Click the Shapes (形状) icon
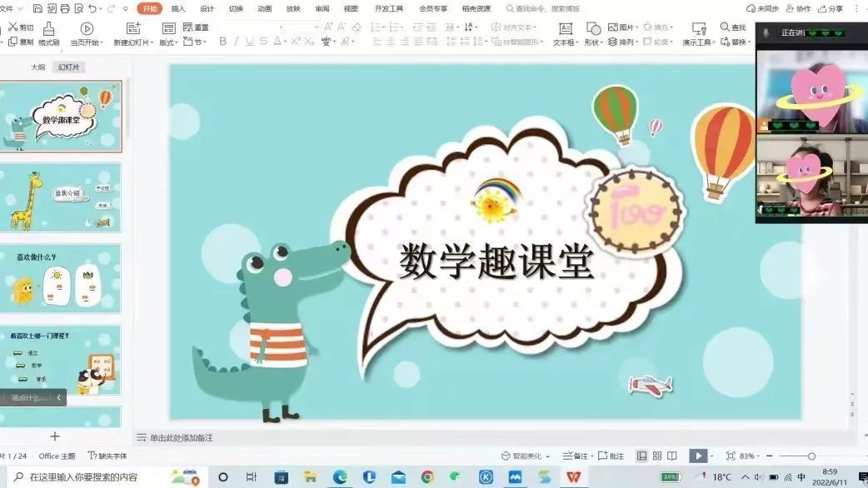The image size is (868, 488). tap(593, 29)
